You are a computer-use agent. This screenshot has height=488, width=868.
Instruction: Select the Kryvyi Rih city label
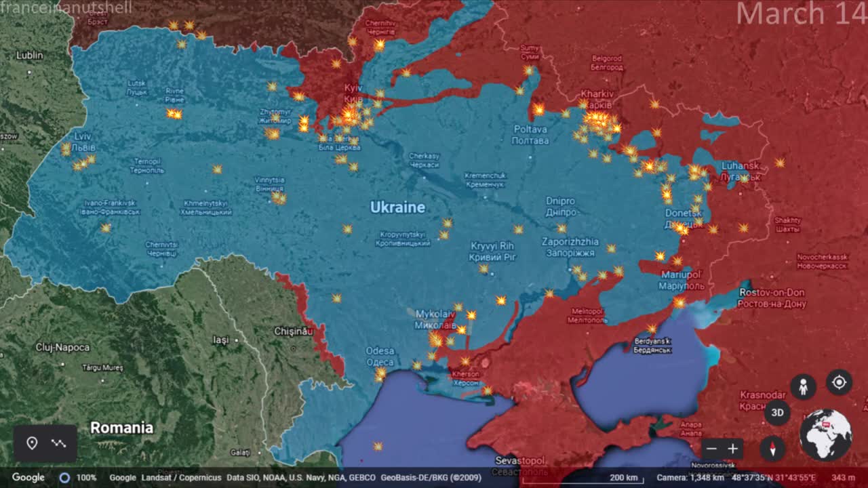[x=492, y=251]
